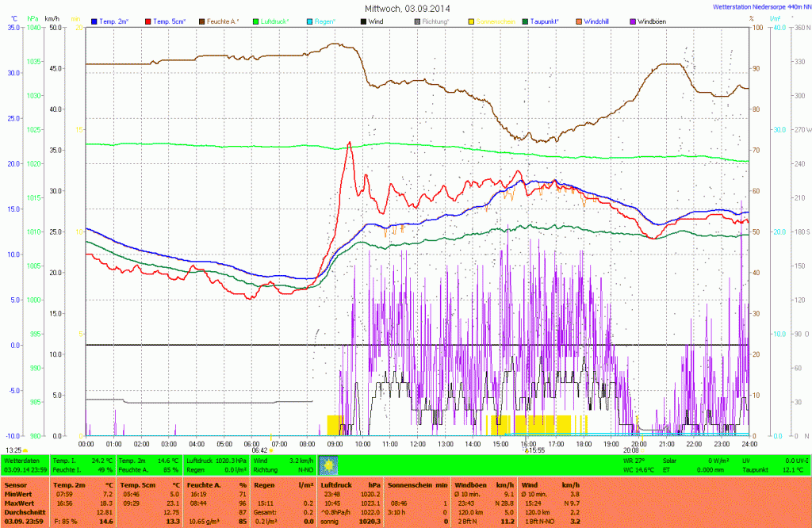Click the 06:42 sunrise time marker
812x528 pixels.
tap(260, 450)
